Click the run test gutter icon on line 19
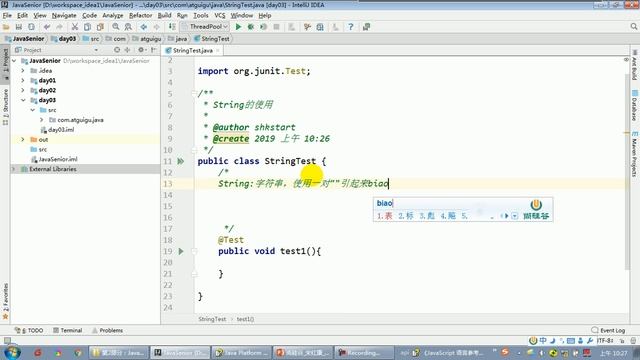Image resolution: width=640 pixels, height=360 pixels. click(181, 251)
